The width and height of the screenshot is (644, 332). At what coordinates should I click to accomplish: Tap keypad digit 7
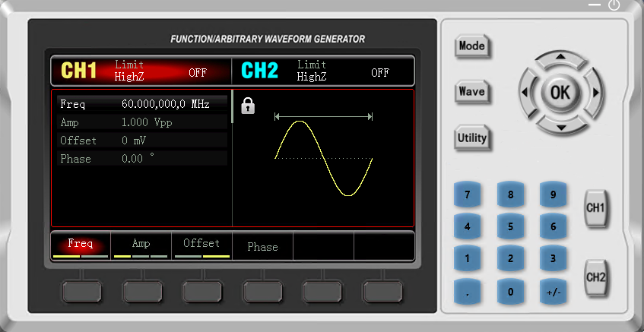468,194
